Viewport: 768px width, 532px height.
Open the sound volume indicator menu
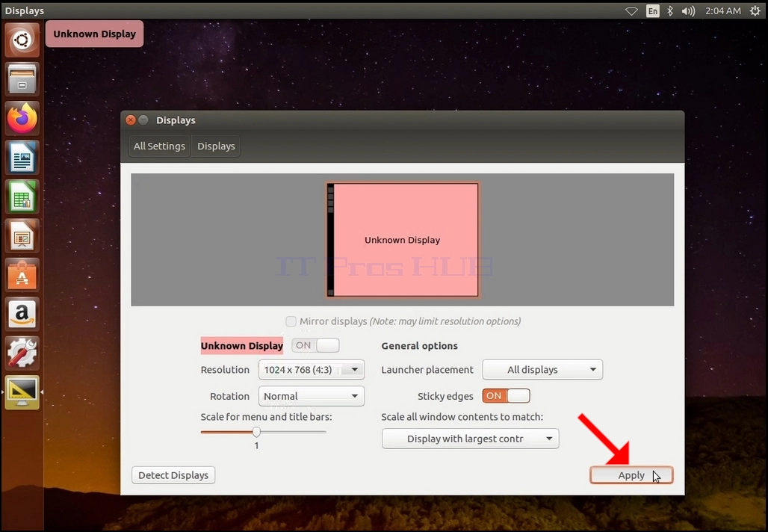pos(688,10)
